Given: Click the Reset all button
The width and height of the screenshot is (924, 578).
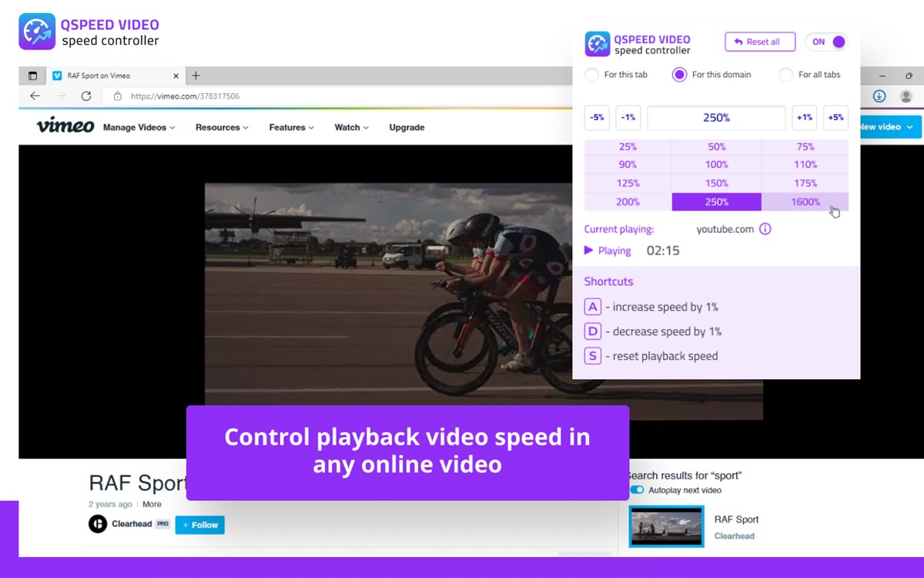Looking at the screenshot, I should [x=760, y=42].
